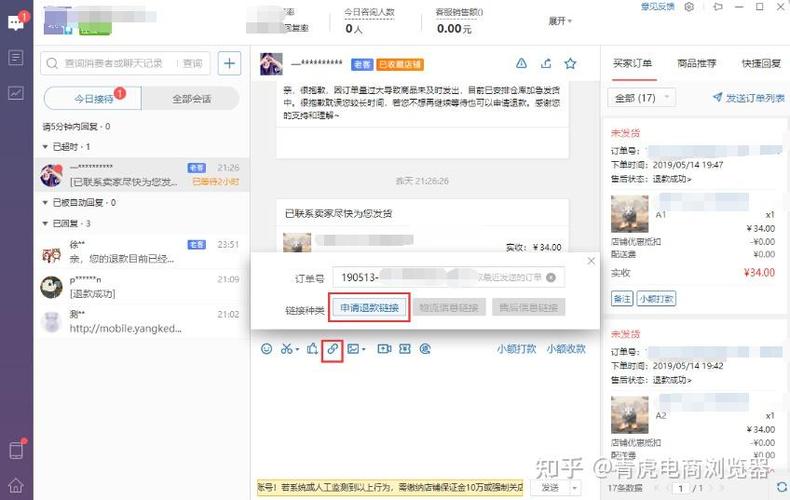Click the current chat contact avatar

(271, 64)
